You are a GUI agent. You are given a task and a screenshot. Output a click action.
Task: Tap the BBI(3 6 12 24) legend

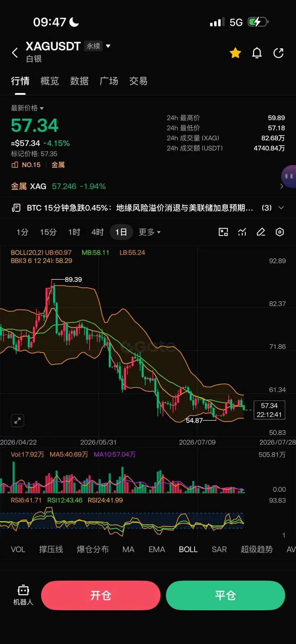[x=41, y=261]
